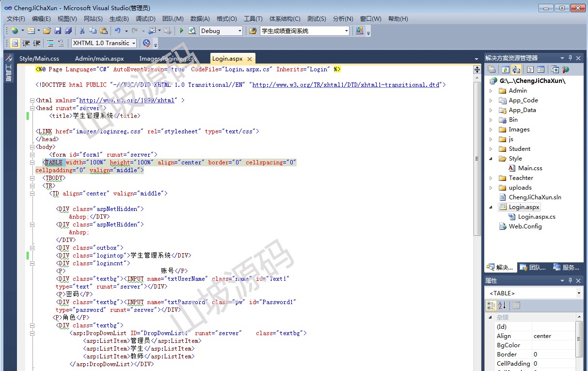This screenshot has width=588, height=371.
Task: Click the Open File folder icon
Action: (x=47, y=31)
